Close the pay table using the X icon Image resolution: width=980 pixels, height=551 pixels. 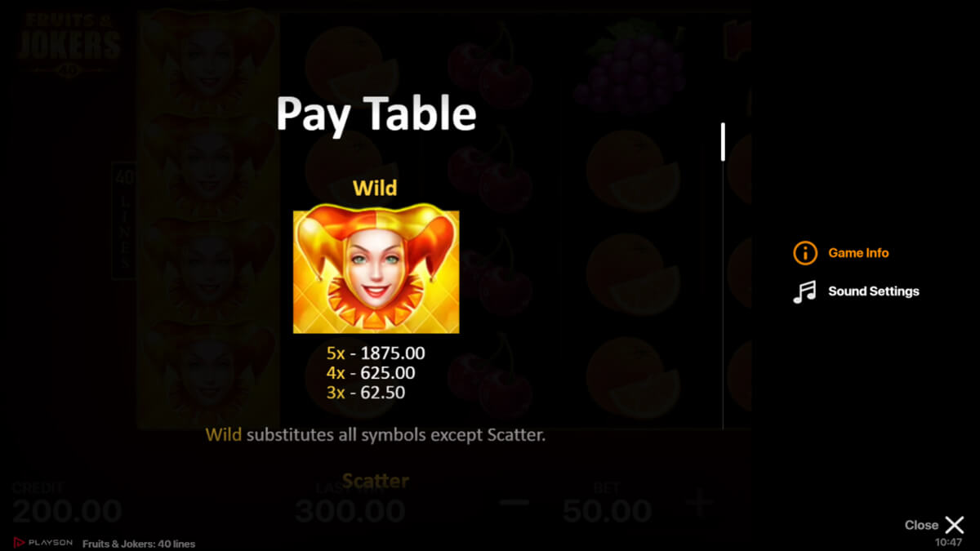click(x=955, y=525)
